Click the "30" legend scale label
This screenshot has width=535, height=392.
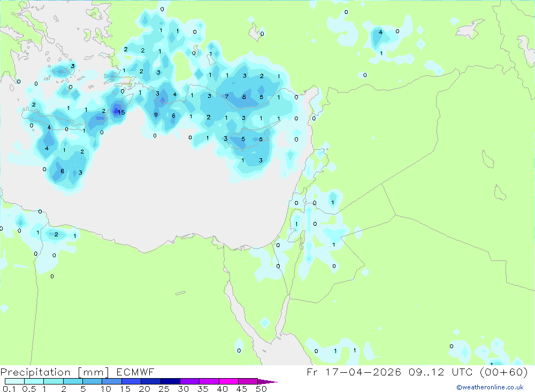pyautogui.click(x=183, y=389)
